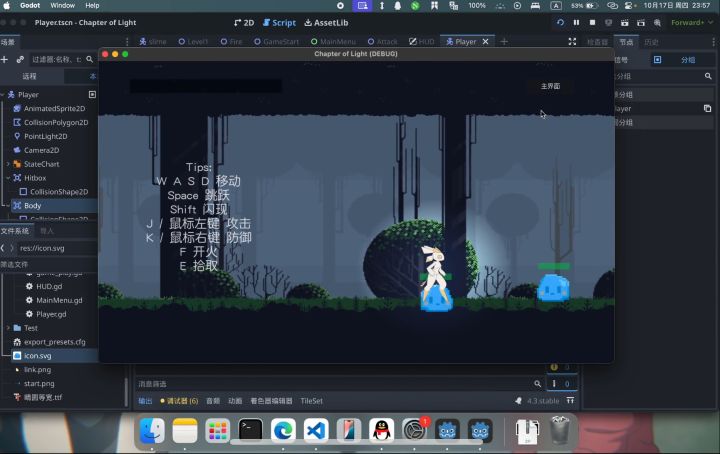Open the Output (输出) bottom panel
Screen dimensions: 720x454
(x=145, y=401)
